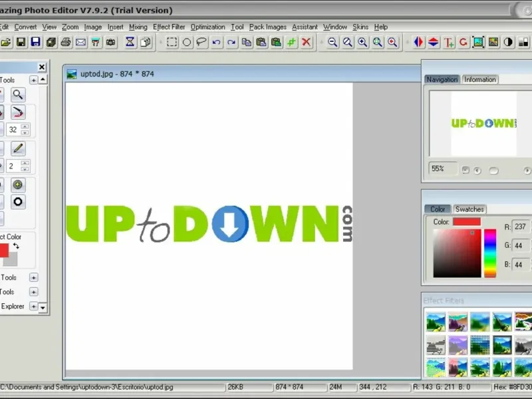This screenshot has width=532, height=399.
Task: Click the uptod.jpg document title bar
Action: (x=241, y=74)
